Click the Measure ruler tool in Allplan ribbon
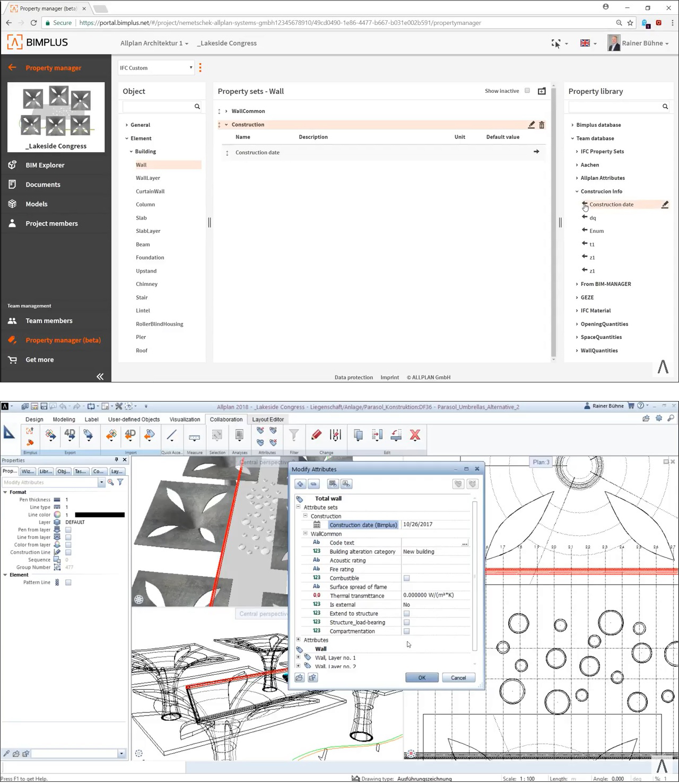679x784 pixels. point(195,438)
